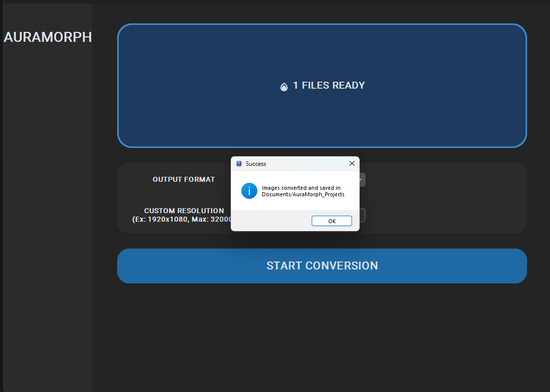Image resolution: width=550 pixels, height=392 pixels.
Task: Click the 'Images converted and saved in' message
Action: (301, 188)
